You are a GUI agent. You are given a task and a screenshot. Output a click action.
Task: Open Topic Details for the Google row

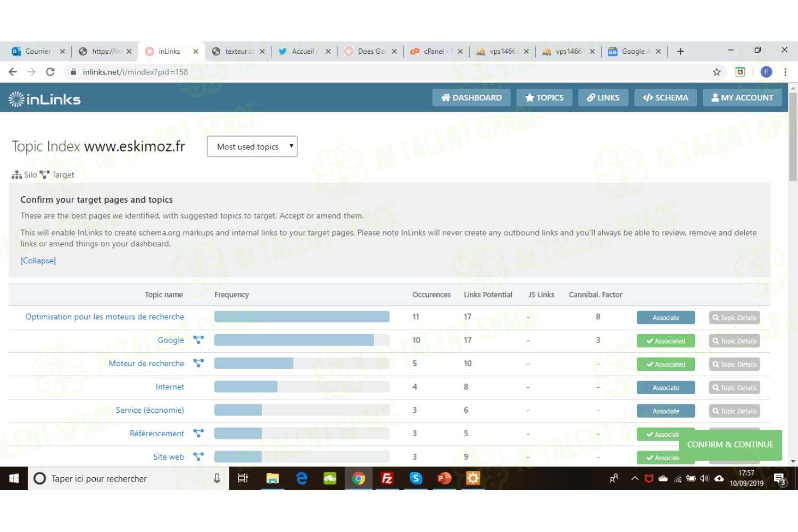coord(734,341)
